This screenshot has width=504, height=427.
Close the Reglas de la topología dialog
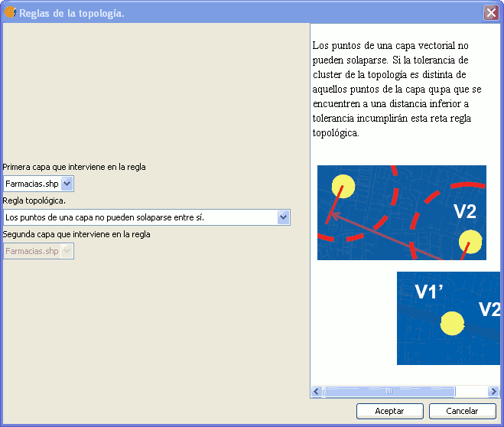(x=491, y=13)
